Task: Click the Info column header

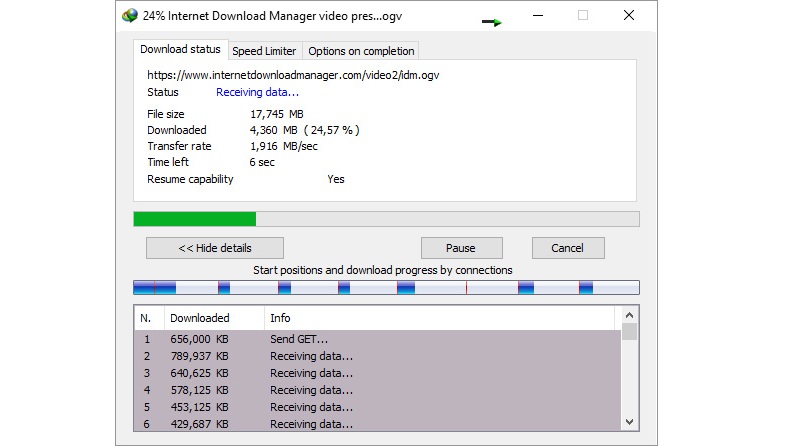Action: click(440, 318)
